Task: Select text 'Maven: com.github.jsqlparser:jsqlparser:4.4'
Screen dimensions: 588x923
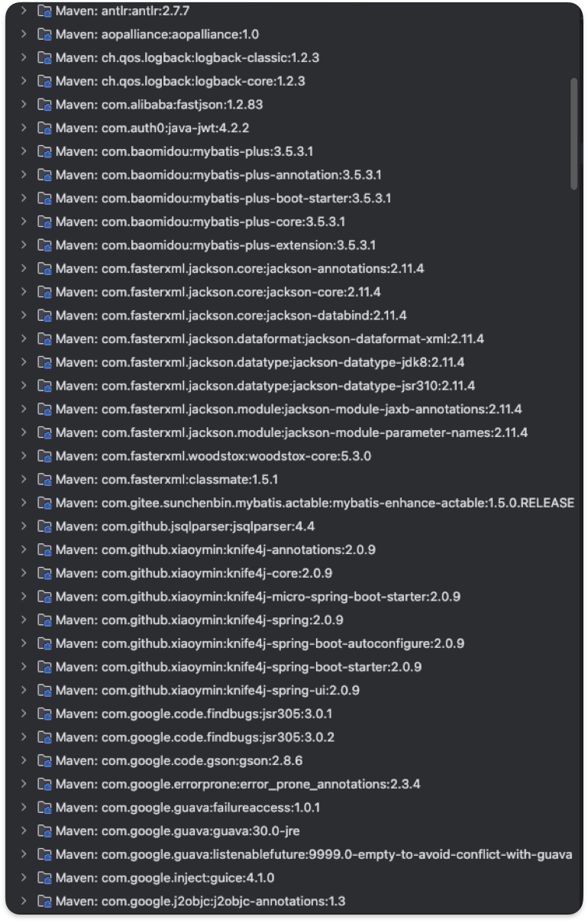Action: click(186, 526)
